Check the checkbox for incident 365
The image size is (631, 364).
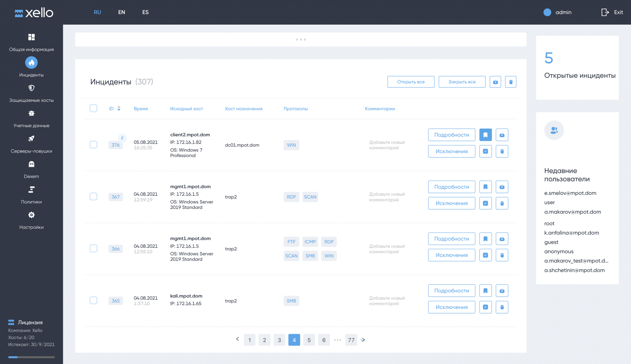pyautogui.click(x=93, y=300)
